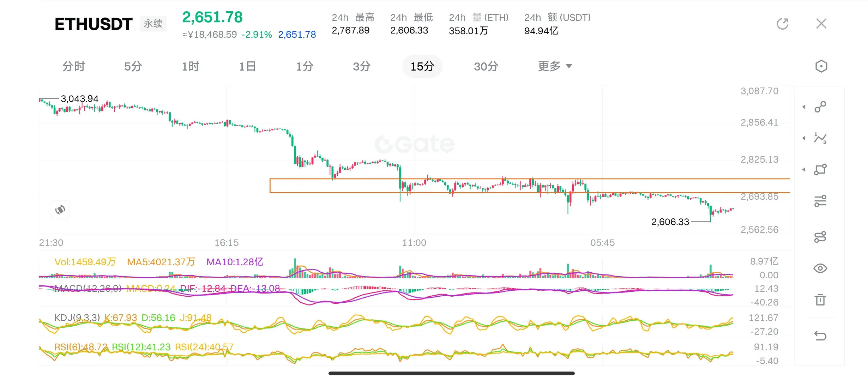Delete drawings with the trash icon
The width and height of the screenshot is (868, 381).
[820, 300]
